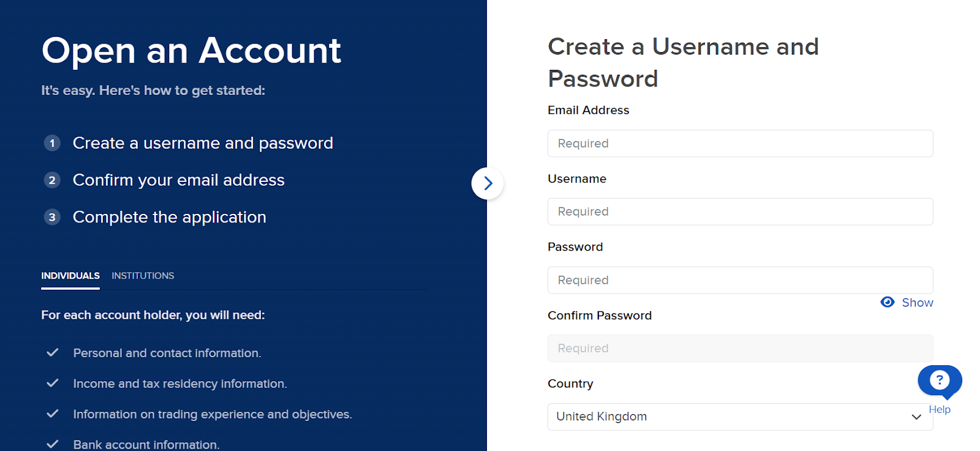
Task: Click the step 3 number badge
Action: point(52,217)
